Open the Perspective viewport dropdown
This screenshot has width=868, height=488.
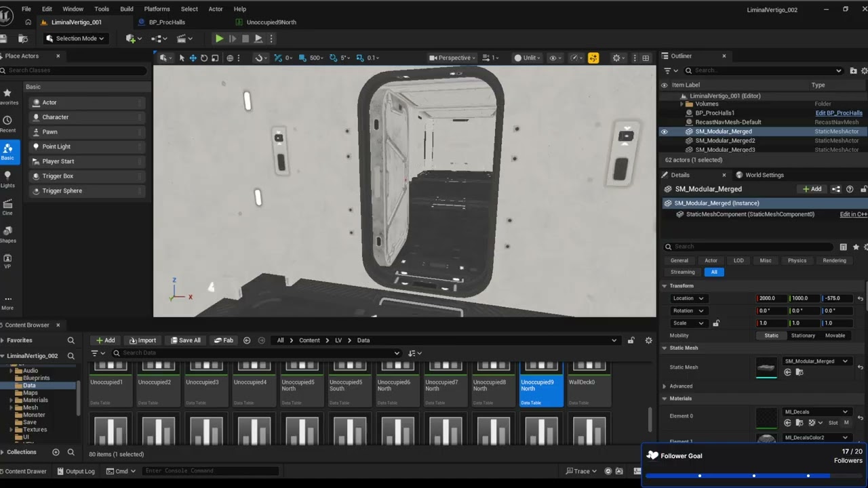pos(453,58)
